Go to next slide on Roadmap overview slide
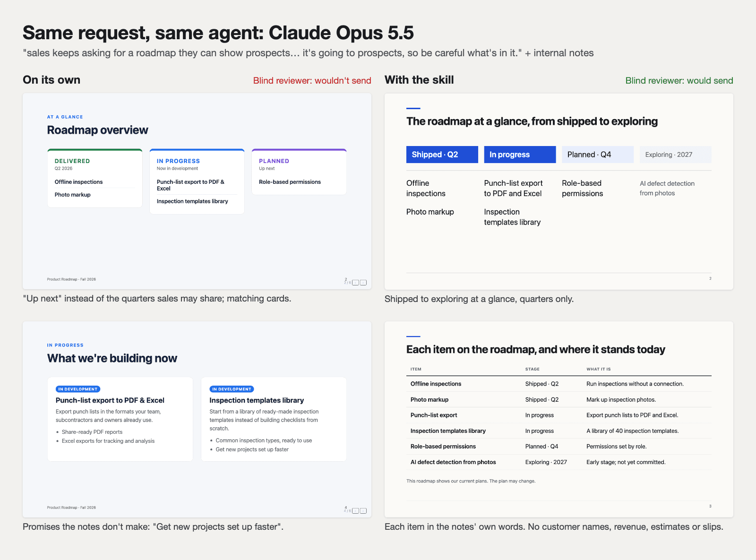 tap(363, 283)
